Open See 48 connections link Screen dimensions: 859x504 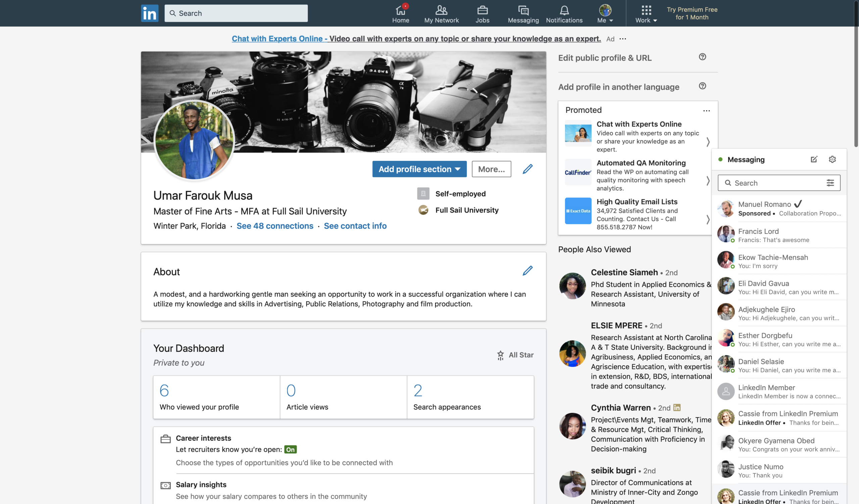coord(275,226)
